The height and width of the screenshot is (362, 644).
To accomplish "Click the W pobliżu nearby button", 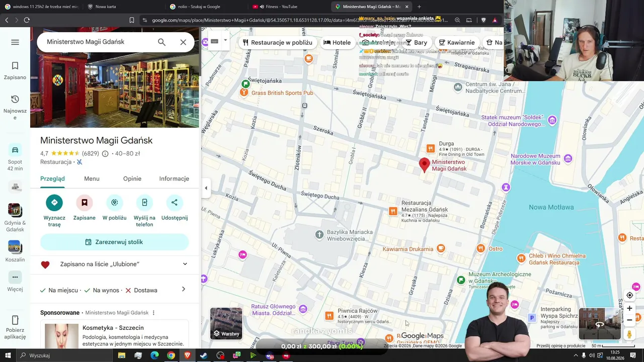I will point(114,208).
